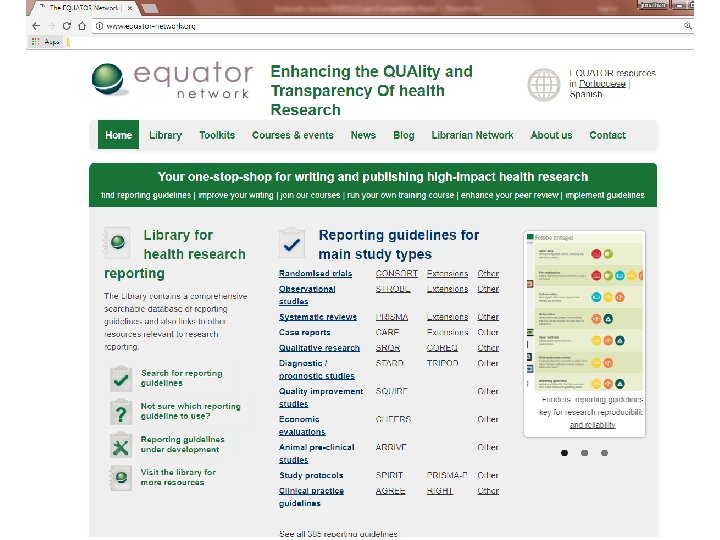The width and height of the screenshot is (720, 540).
Task: Select the EQUATOR Network browser tab
Action: [83, 8]
